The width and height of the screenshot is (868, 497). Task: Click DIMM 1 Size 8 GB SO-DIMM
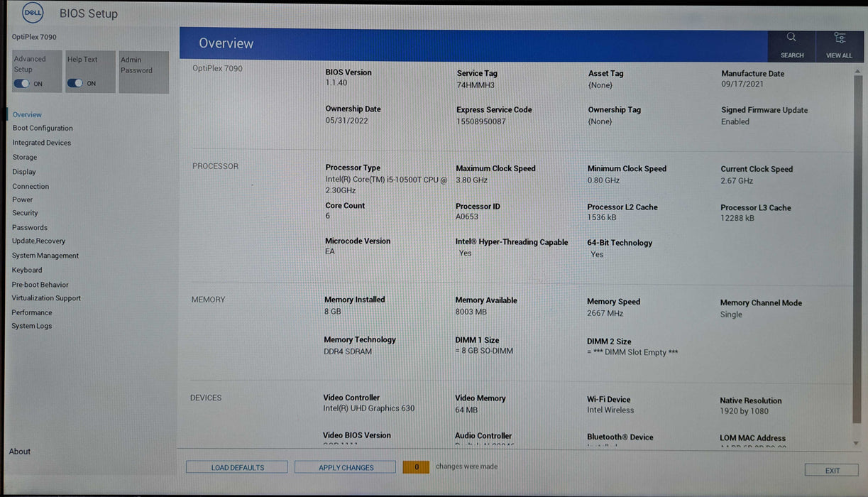(484, 351)
